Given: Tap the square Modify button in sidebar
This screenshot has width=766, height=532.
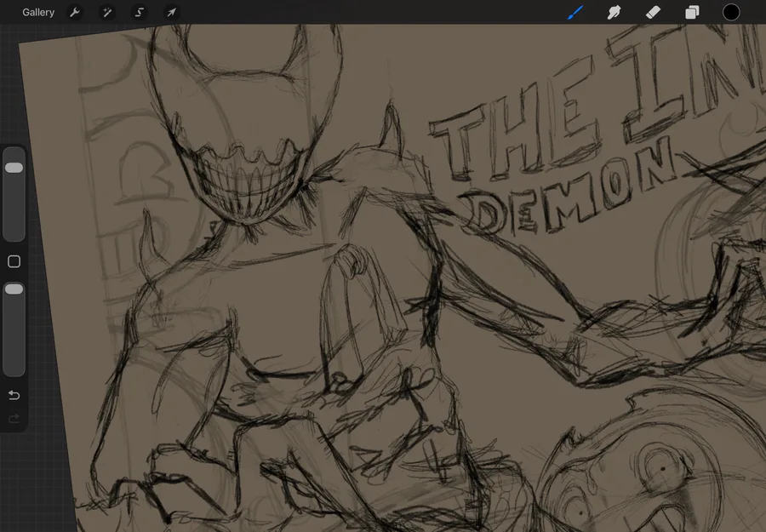Looking at the screenshot, I should [x=14, y=261].
